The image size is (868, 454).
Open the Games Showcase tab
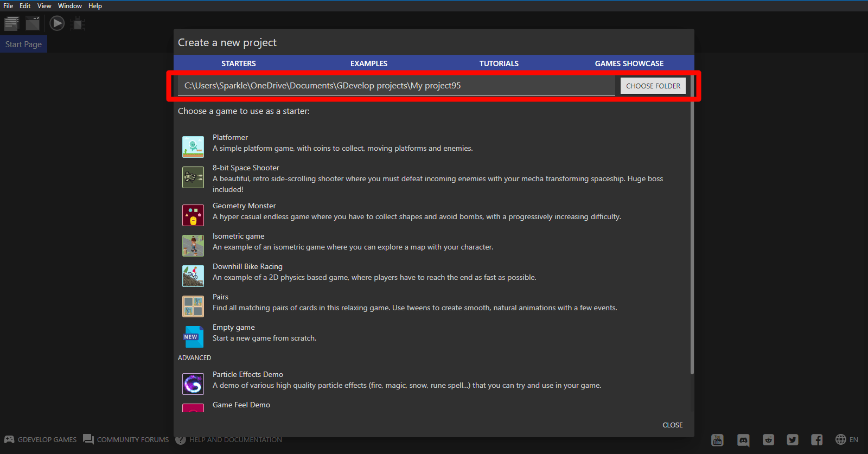(629, 63)
